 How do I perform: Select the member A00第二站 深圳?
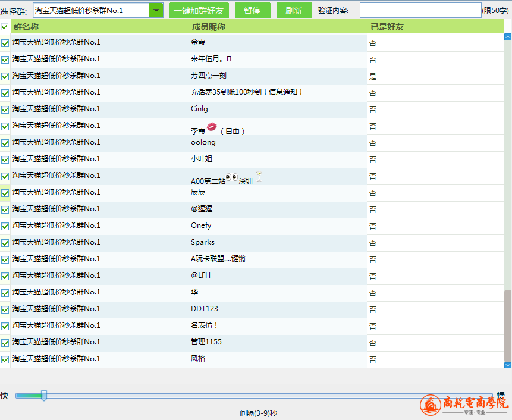point(227,178)
